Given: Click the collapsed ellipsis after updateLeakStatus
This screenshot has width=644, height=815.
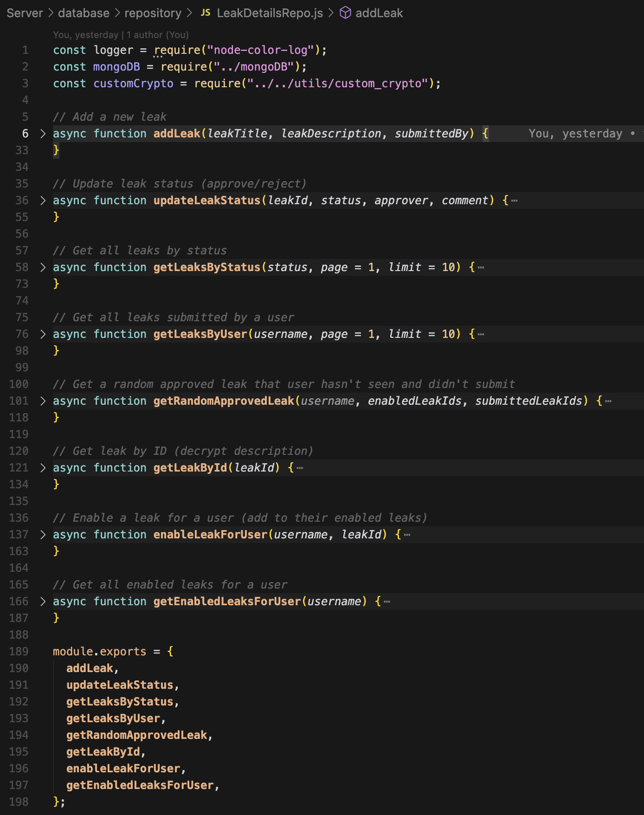Looking at the screenshot, I should pyautogui.click(x=514, y=201).
